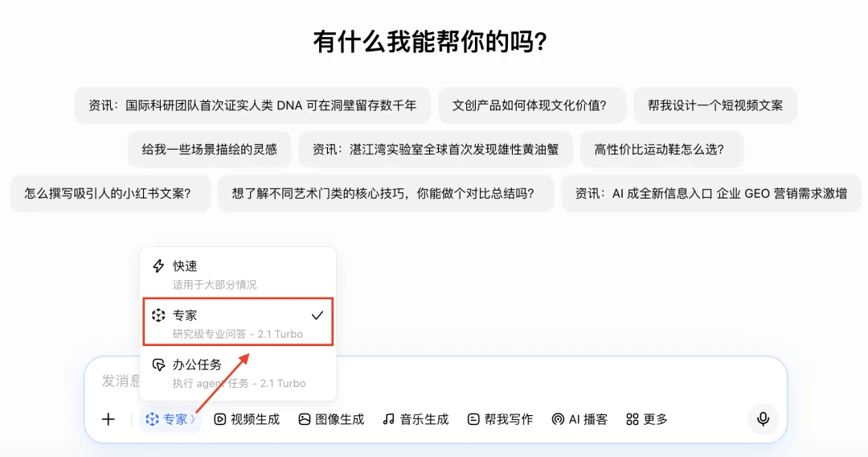
Task: Click the plus attachment icon
Action: tap(108, 419)
